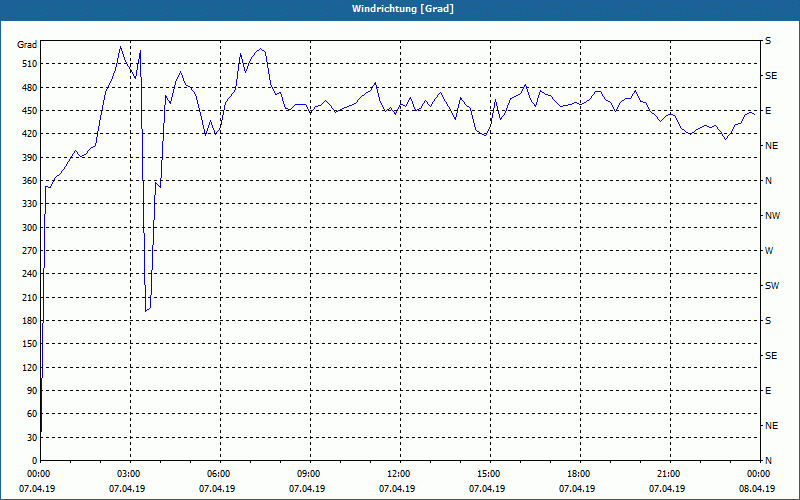This screenshot has width=800, height=500.
Task: Select the 12:00 time label
Action: click(397, 474)
